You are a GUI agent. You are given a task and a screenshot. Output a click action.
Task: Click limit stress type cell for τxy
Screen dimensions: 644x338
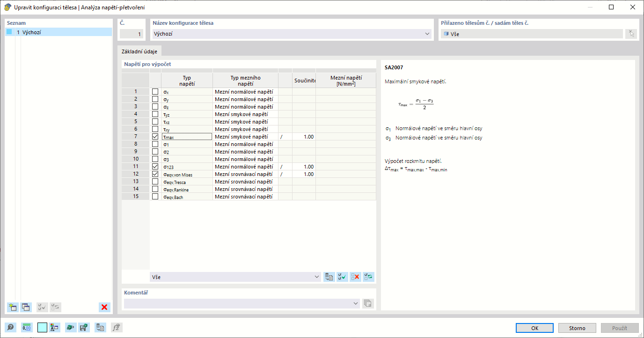245,129
